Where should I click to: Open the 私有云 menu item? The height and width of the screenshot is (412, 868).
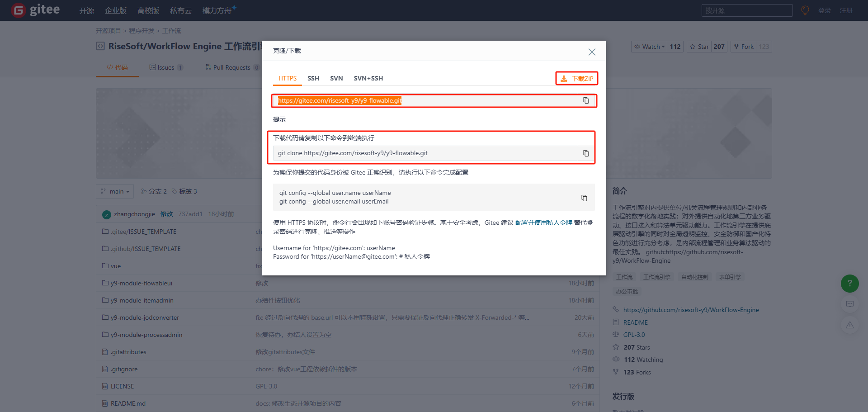click(x=181, y=10)
